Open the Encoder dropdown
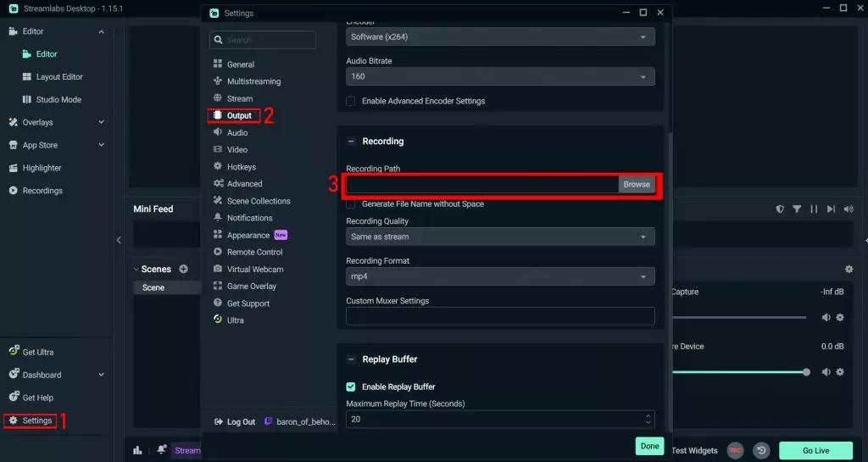868x462 pixels. coord(500,37)
